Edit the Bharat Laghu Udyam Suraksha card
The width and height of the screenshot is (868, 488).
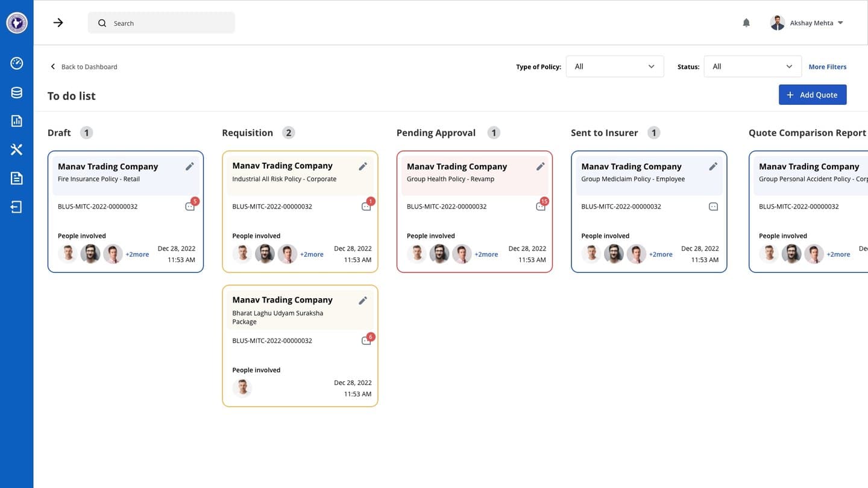click(363, 300)
